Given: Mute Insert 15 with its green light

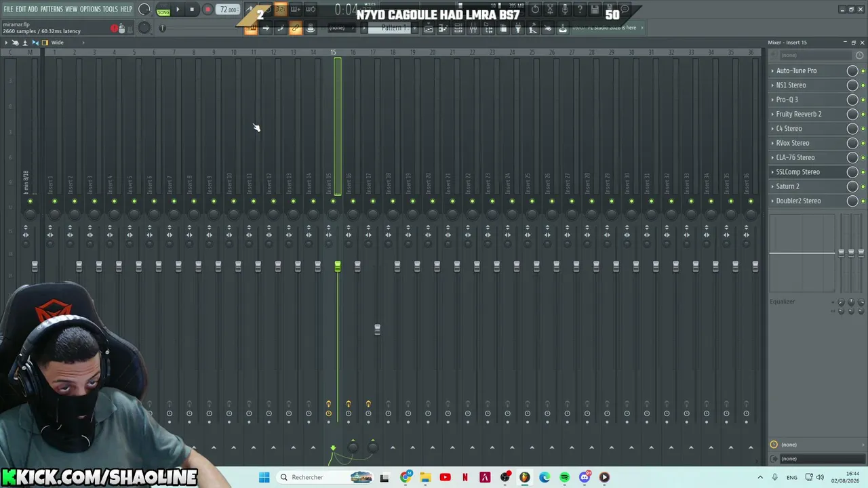Looking at the screenshot, I should coord(333,201).
